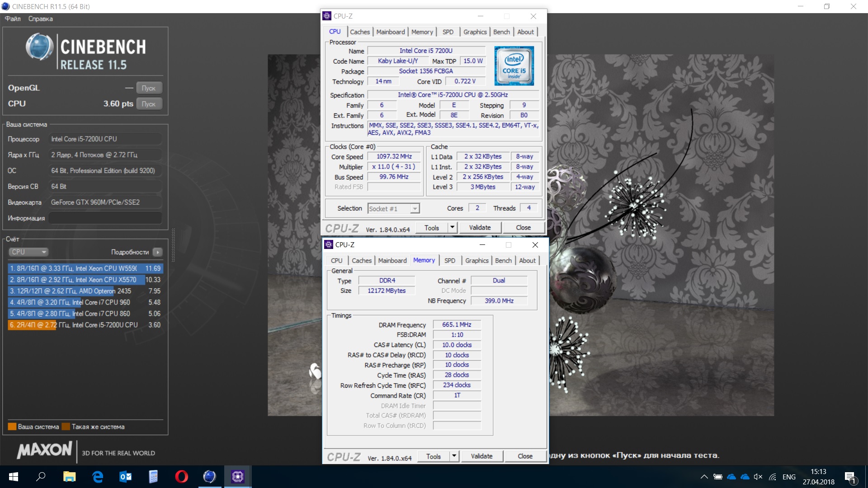The width and height of the screenshot is (868, 488).
Task: Switch to CPU-Z taskbar icon
Action: coord(237,477)
